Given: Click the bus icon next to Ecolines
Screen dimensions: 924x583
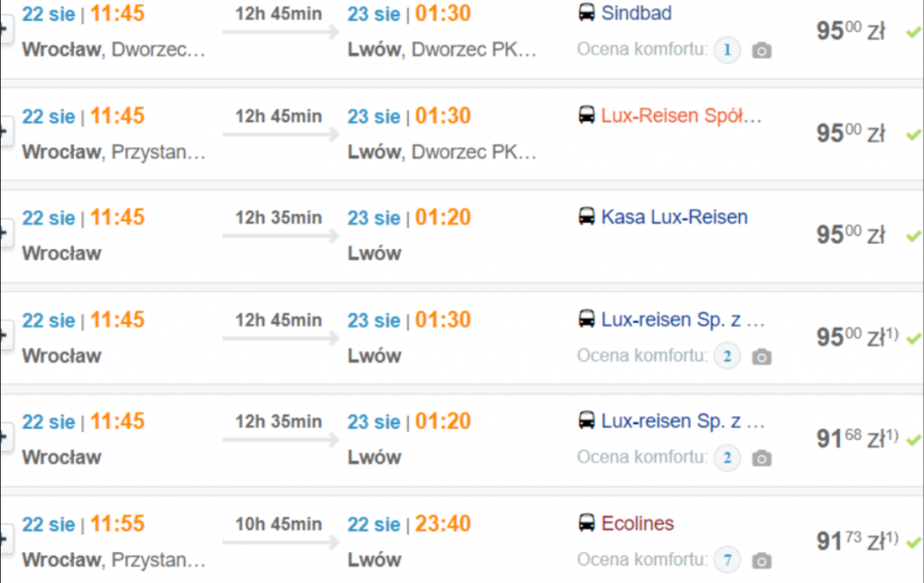Looking at the screenshot, I should click(587, 523).
